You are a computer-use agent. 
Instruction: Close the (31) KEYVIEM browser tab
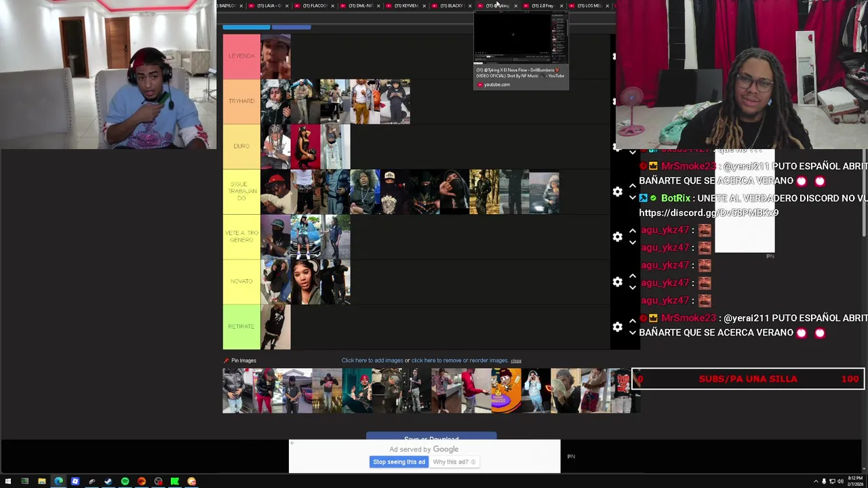424,6
